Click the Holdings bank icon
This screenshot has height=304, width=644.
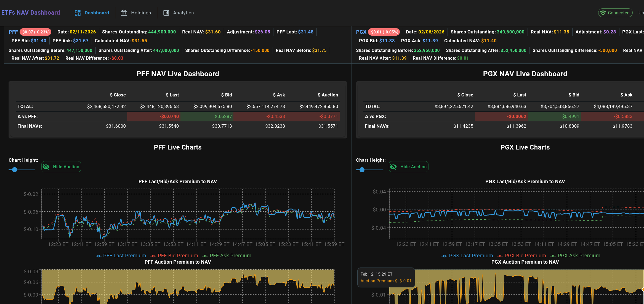[x=124, y=13]
